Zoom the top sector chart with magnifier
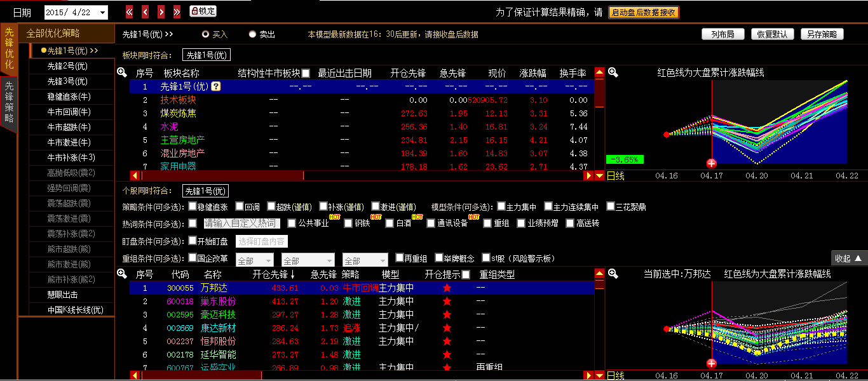The image size is (868, 381). pyautogui.click(x=613, y=72)
